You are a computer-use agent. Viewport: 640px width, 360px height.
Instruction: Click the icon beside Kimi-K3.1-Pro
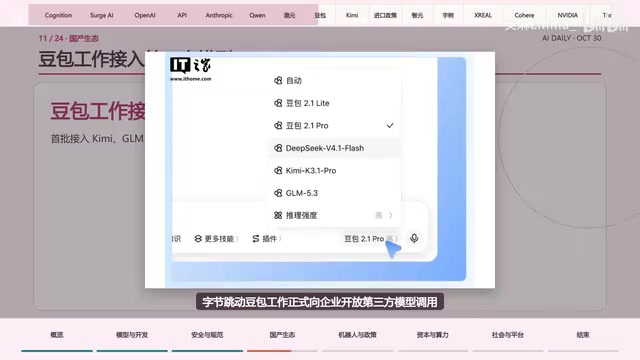[278, 170]
